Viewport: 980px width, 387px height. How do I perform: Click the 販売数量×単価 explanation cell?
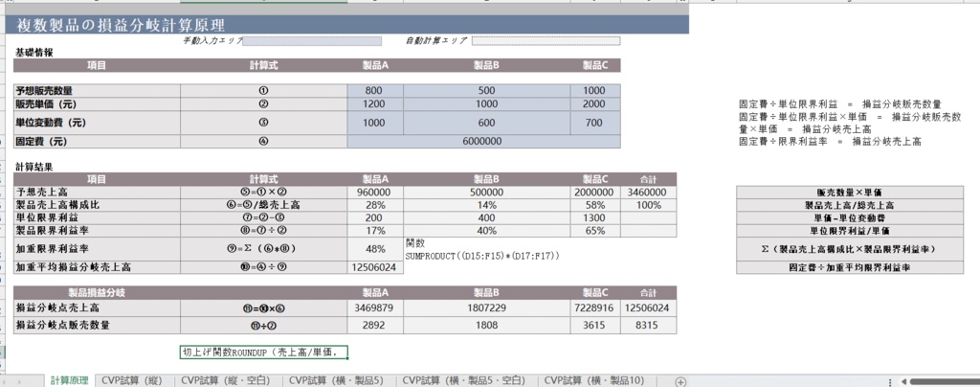(850, 192)
